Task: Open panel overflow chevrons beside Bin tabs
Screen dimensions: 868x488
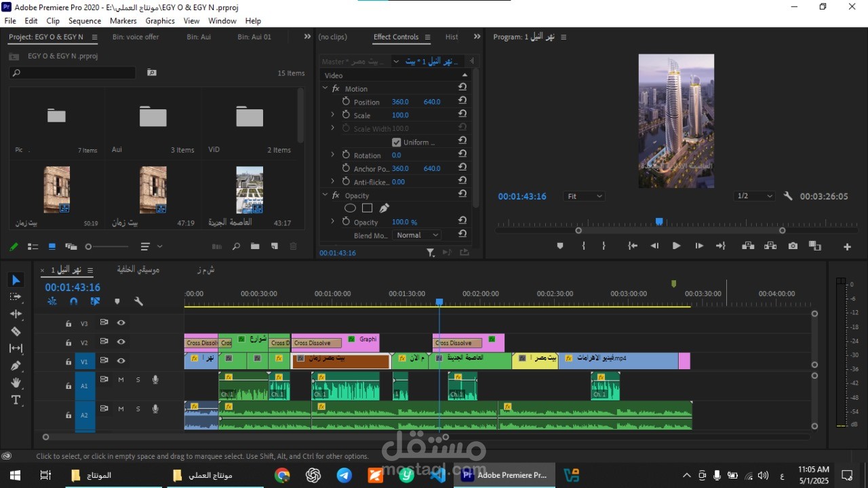Action: click(307, 37)
